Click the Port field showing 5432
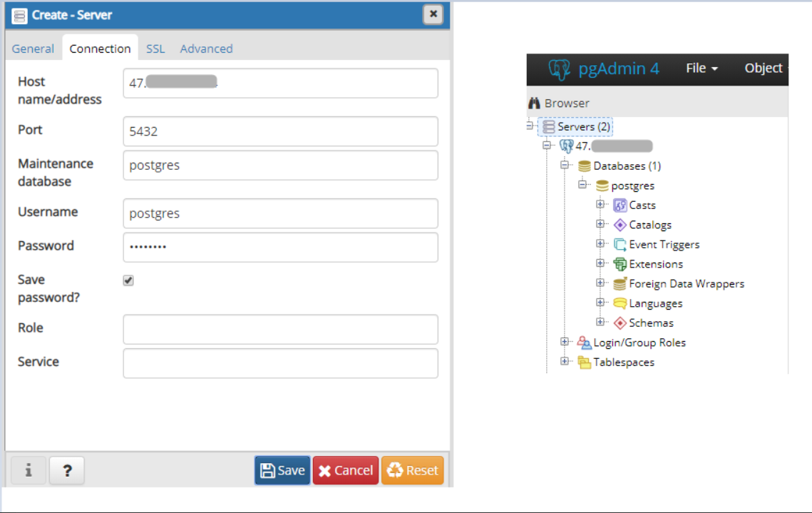Image resolution: width=812 pixels, height=513 pixels. [280, 131]
